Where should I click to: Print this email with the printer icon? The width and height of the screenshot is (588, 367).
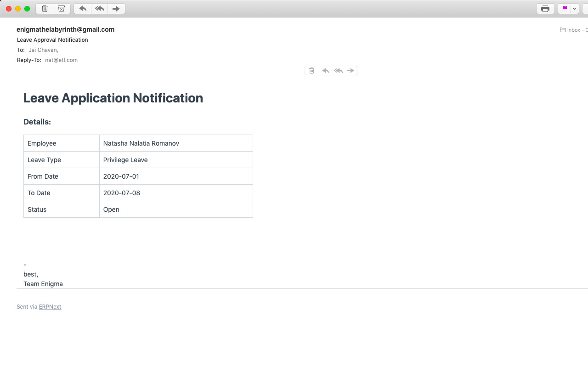point(545,9)
